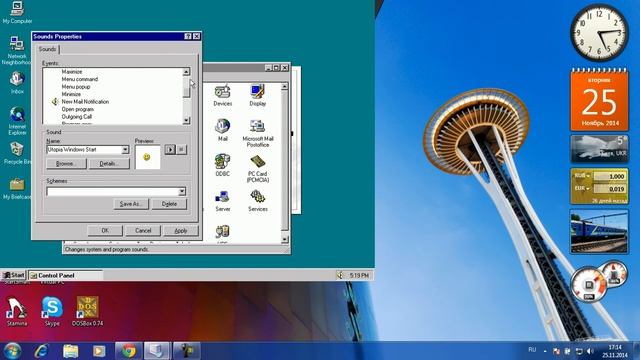This screenshot has height=360, width=640.
Task: Open Microsoft Mail Postoffice icon
Action: click(x=258, y=133)
